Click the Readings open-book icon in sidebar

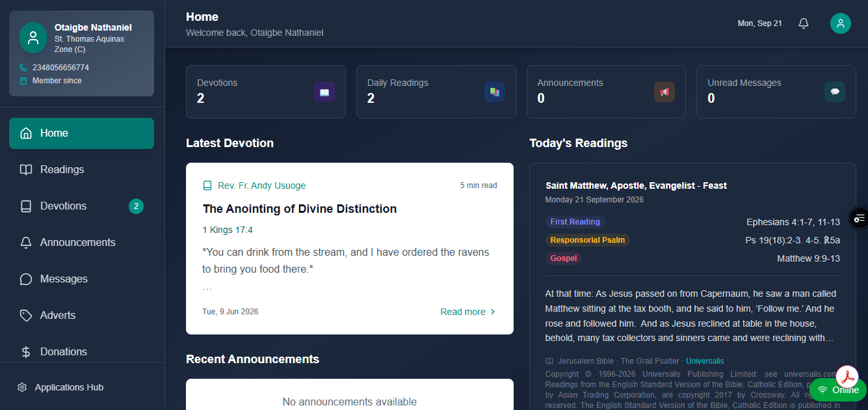[26, 170]
